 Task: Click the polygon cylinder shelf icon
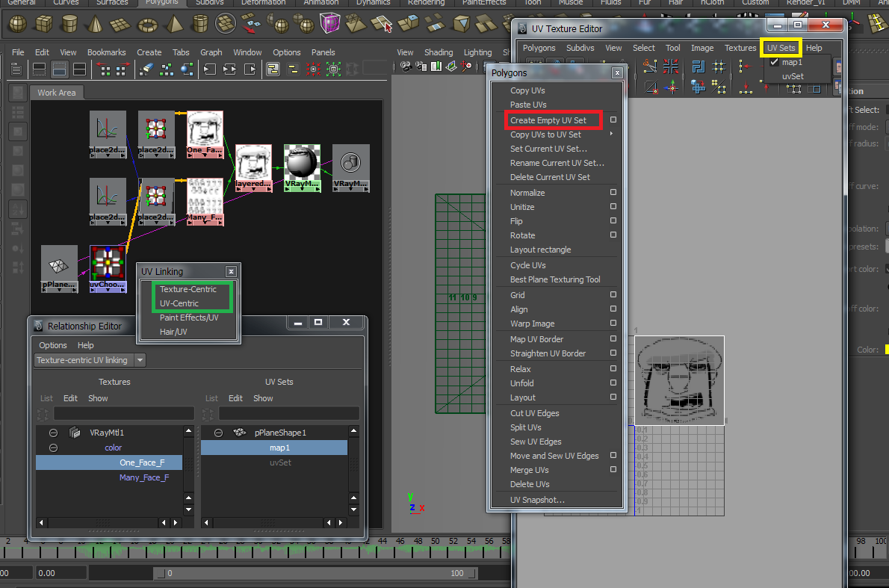(69, 24)
